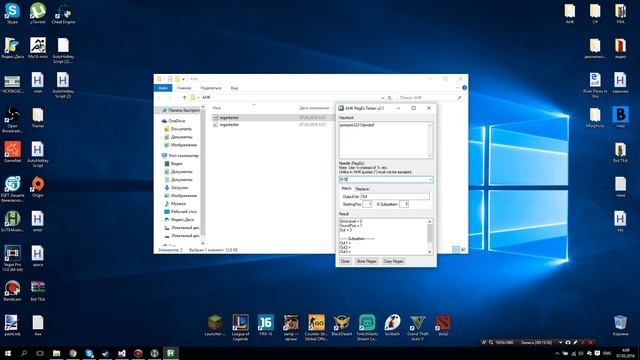This screenshot has height=360, width=640.
Task: Open the Toribash desktop shortcut
Action: (x=392, y=325)
